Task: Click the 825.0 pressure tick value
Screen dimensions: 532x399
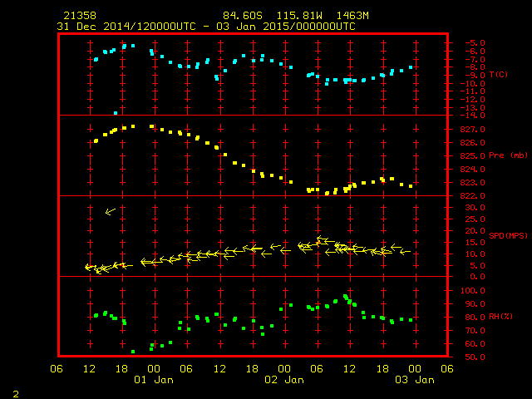Action: 473,156
